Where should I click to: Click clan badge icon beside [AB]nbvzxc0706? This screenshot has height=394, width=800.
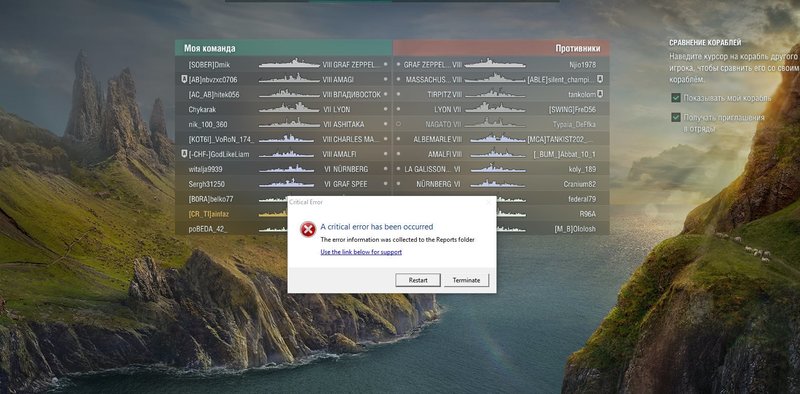pyautogui.click(x=184, y=79)
